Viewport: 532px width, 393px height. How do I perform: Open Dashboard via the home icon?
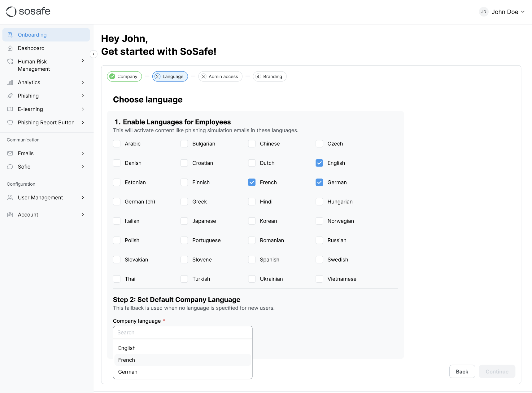tap(10, 48)
